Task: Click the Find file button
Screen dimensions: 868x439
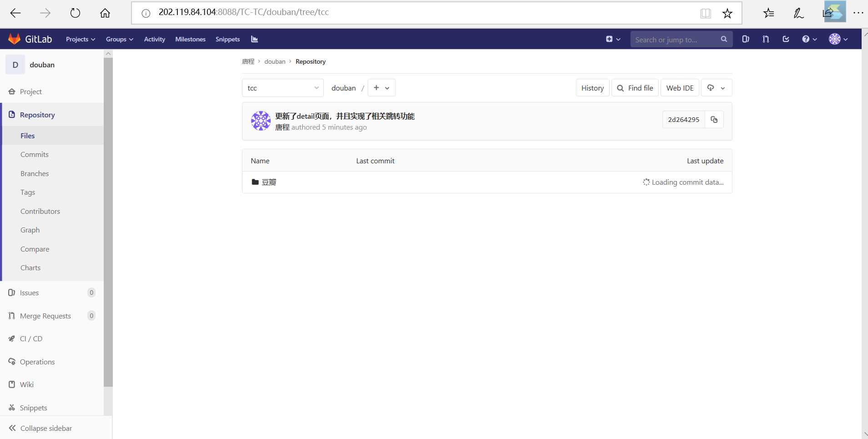Action: point(635,88)
